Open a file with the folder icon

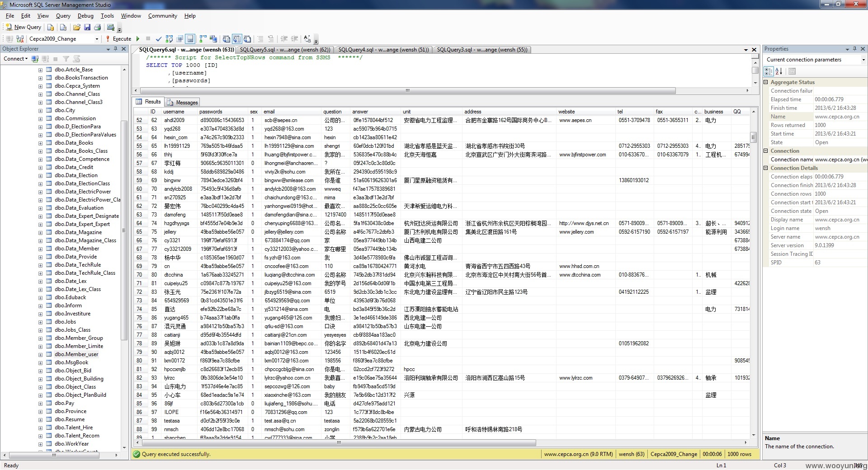click(x=77, y=27)
